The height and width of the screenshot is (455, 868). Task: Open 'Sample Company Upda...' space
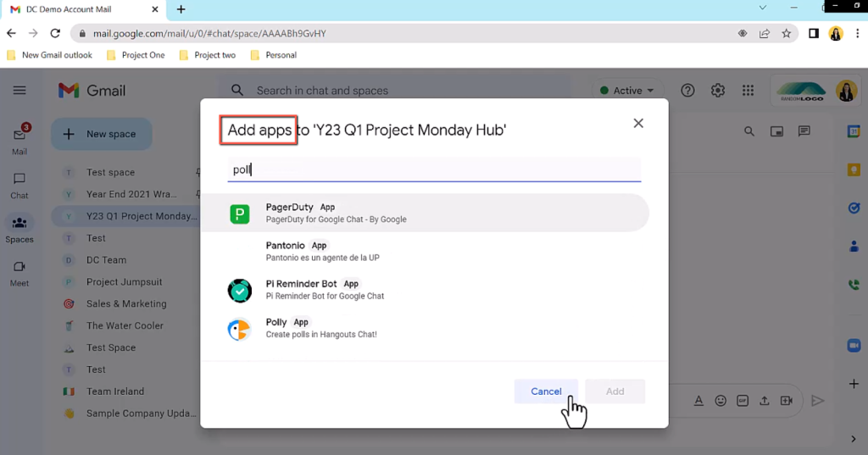142,413
